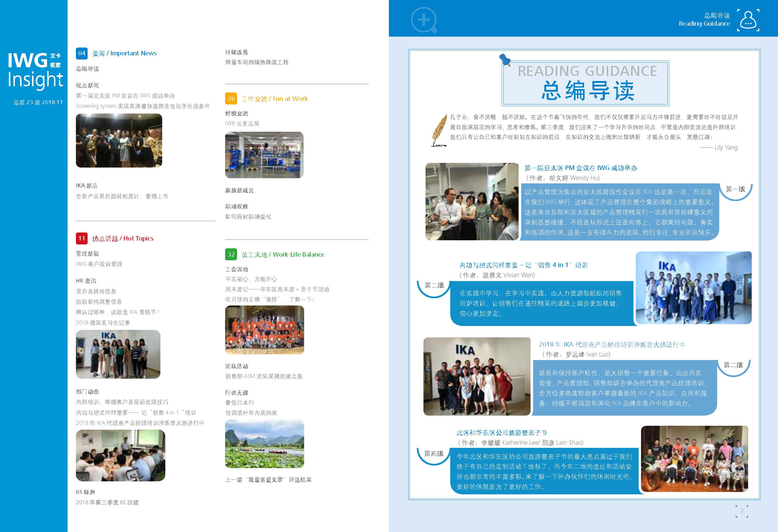
Task: Open the 销售 4 in 1 training group photo
Action: tap(694, 288)
